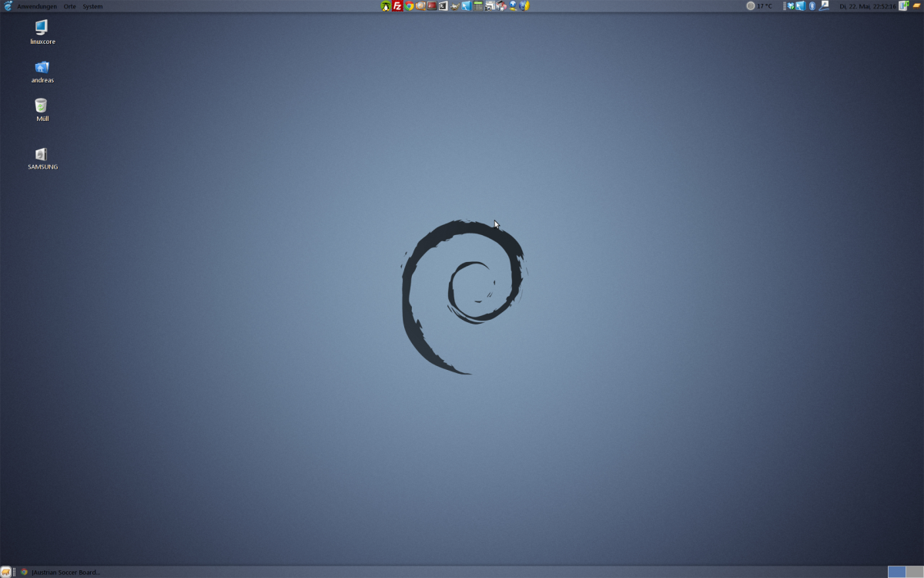Click the Dropbox tray icon
The width and height of the screenshot is (924, 578).
790,6
